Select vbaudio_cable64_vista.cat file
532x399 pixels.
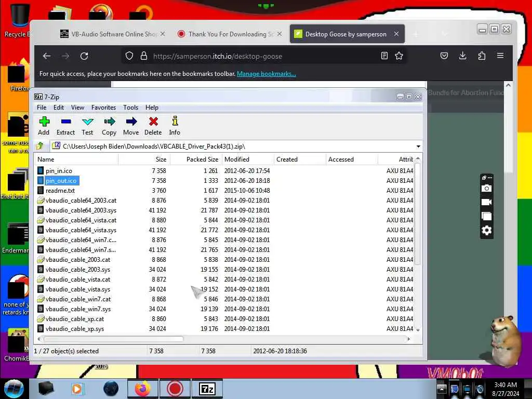pyautogui.click(x=81, y=220)
